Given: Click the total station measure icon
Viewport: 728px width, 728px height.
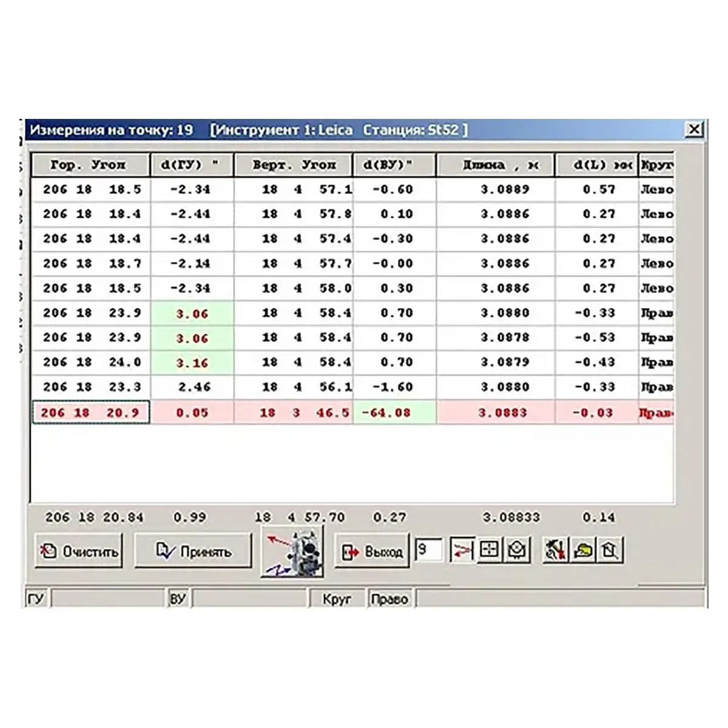Looking at the screenshot, I should click(292, 551).
